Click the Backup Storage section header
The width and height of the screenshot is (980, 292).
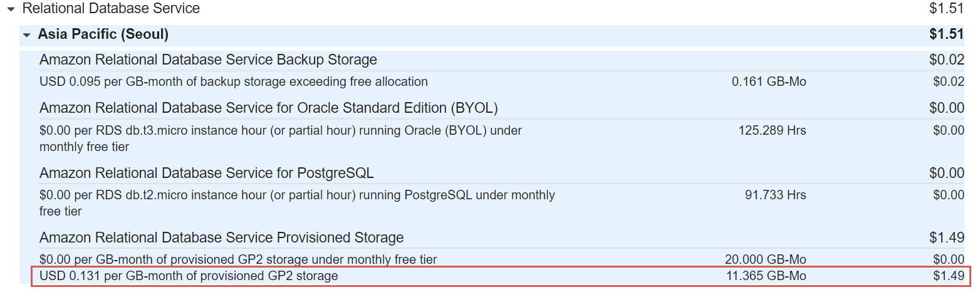click(208, 60)
